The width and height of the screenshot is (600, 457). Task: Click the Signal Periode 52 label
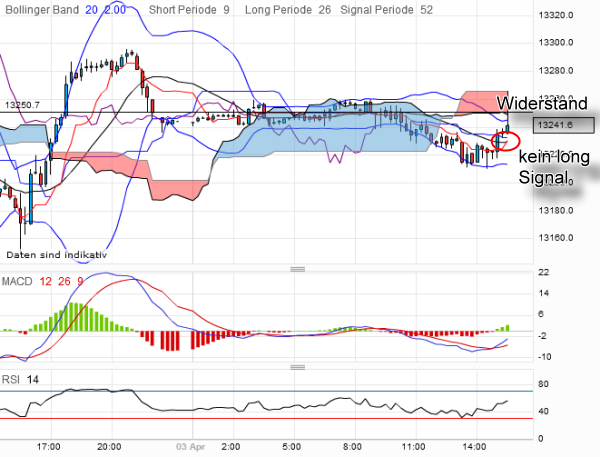pos(386,10)
